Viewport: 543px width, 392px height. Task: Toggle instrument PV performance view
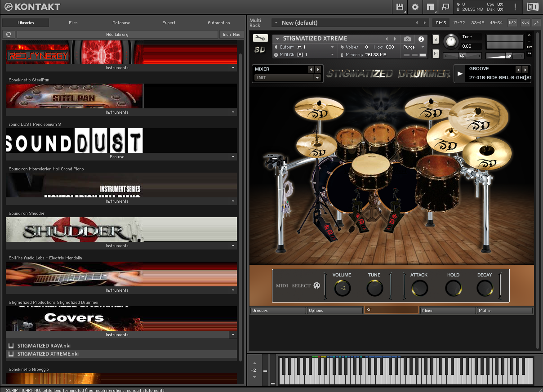click(529, 54)
